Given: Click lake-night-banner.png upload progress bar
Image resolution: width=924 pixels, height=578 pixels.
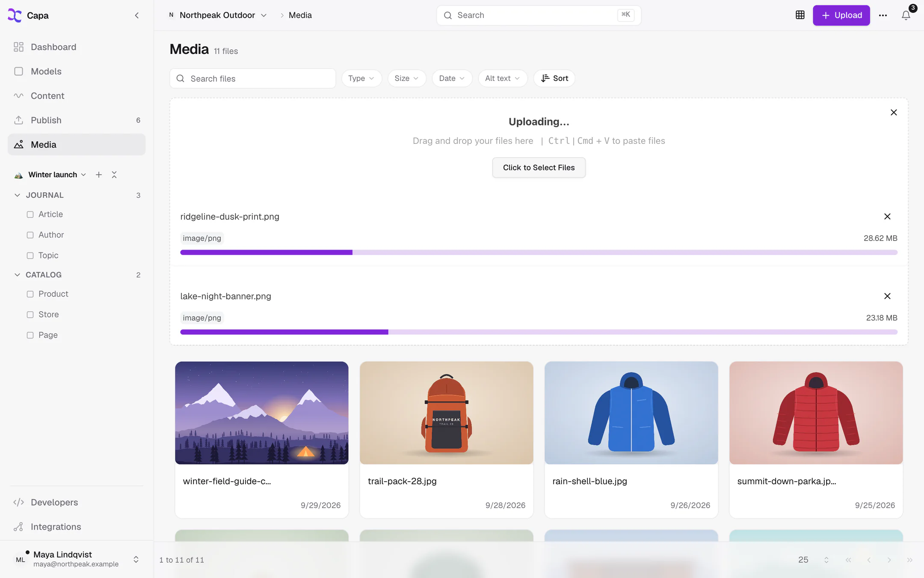Looking at the screenshot, I should (539, 332).
